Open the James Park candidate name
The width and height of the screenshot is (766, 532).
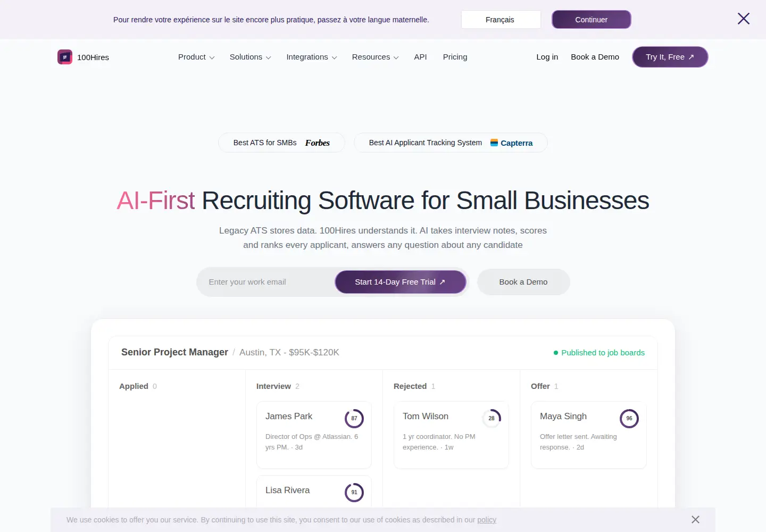click(289, 416)
